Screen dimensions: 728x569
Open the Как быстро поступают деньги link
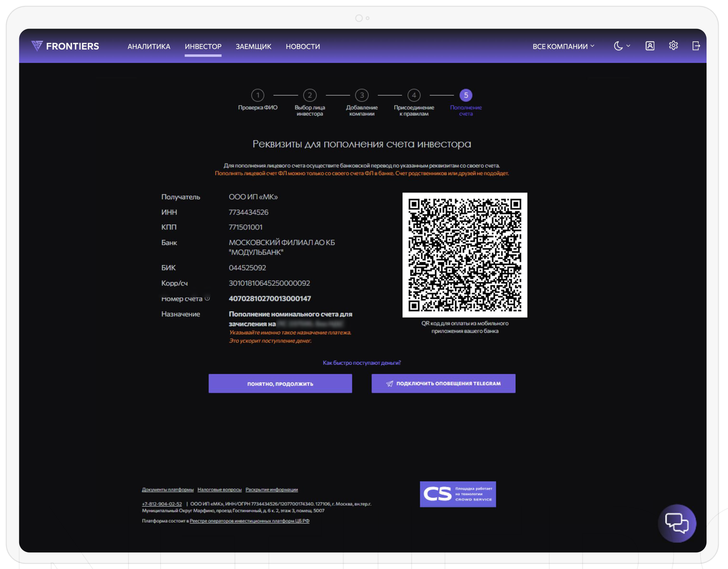(x=361, y=363)
